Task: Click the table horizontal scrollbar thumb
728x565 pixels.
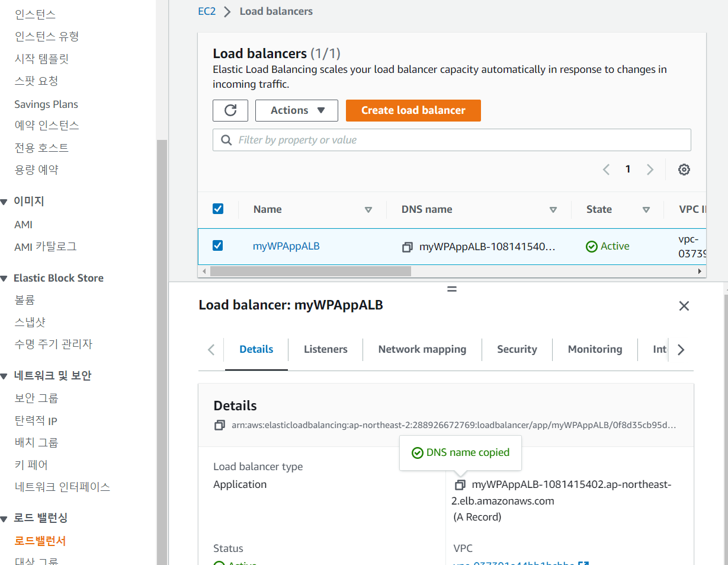Action: [310, 271]
